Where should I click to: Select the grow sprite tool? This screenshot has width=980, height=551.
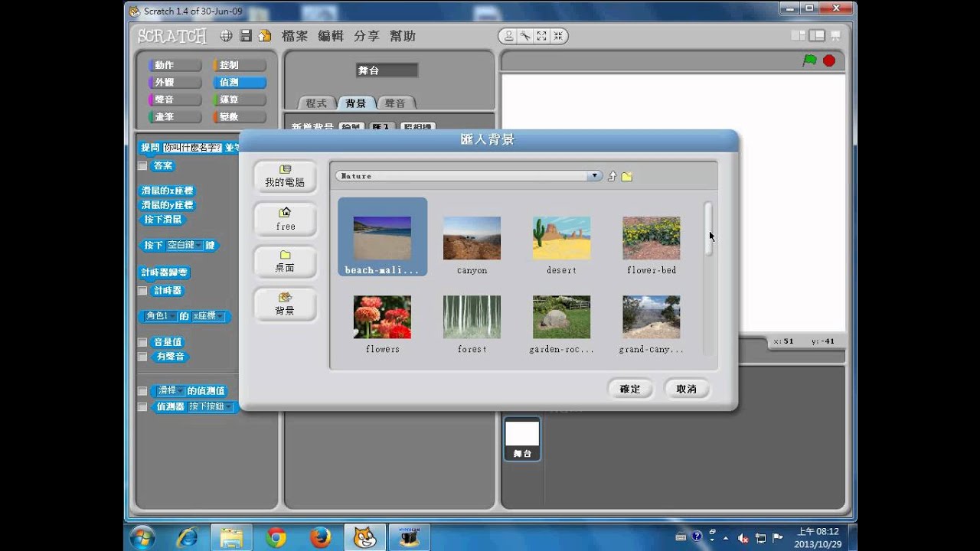(x=541, y=36)
